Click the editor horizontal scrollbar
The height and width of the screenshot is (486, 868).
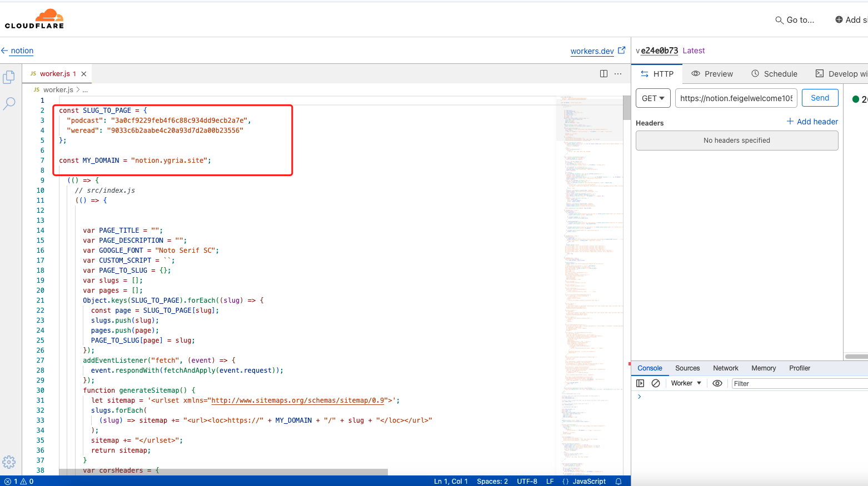point(223,472)
